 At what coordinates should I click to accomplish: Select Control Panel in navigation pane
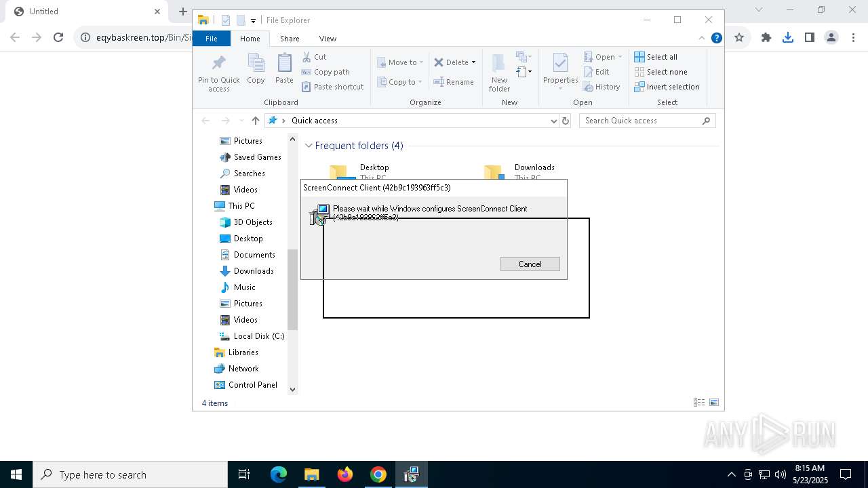[245, 385]
